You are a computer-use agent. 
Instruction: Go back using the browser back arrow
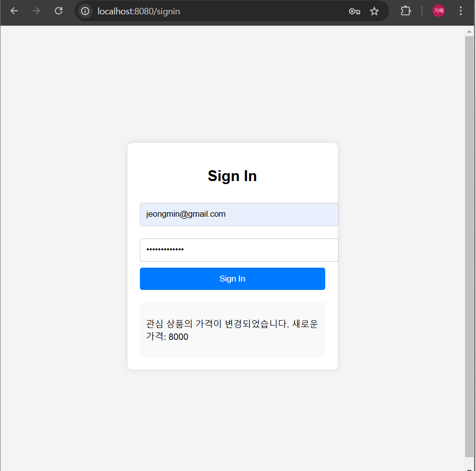14,11
